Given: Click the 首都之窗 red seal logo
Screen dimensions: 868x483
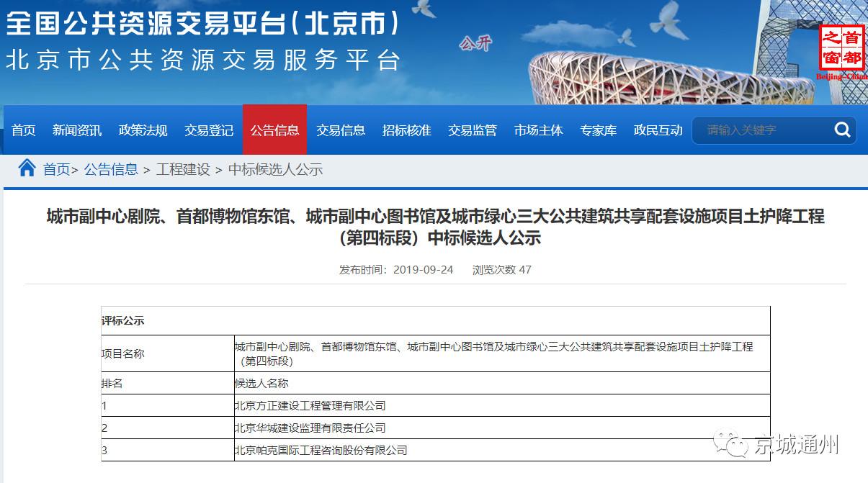Looking at the screenshot, I should point(841,47).
